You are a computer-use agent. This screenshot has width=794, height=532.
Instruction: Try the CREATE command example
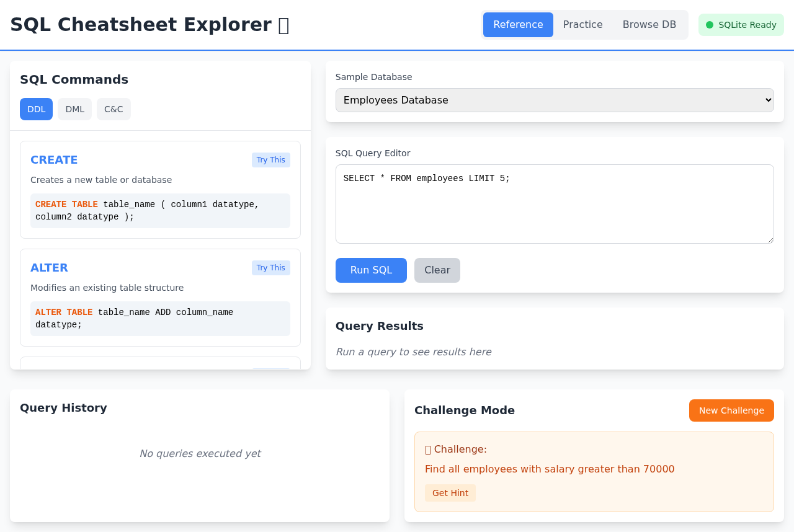[x=270, y=159]
